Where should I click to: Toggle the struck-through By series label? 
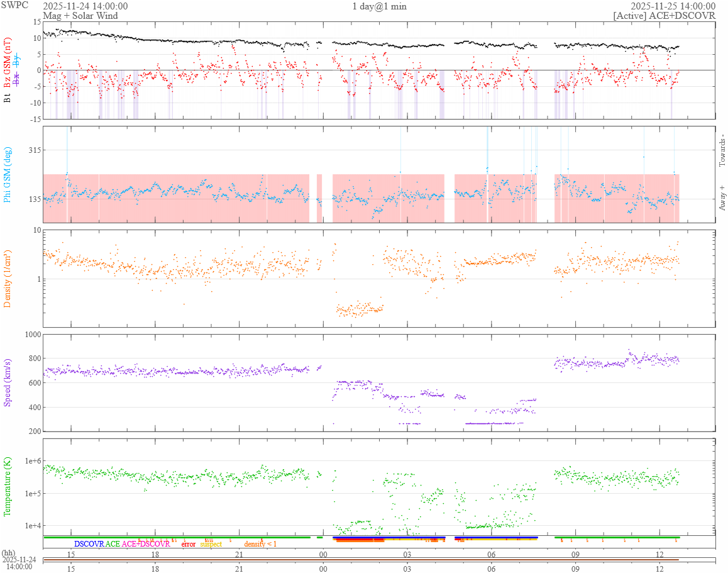(x=17, y=61)
